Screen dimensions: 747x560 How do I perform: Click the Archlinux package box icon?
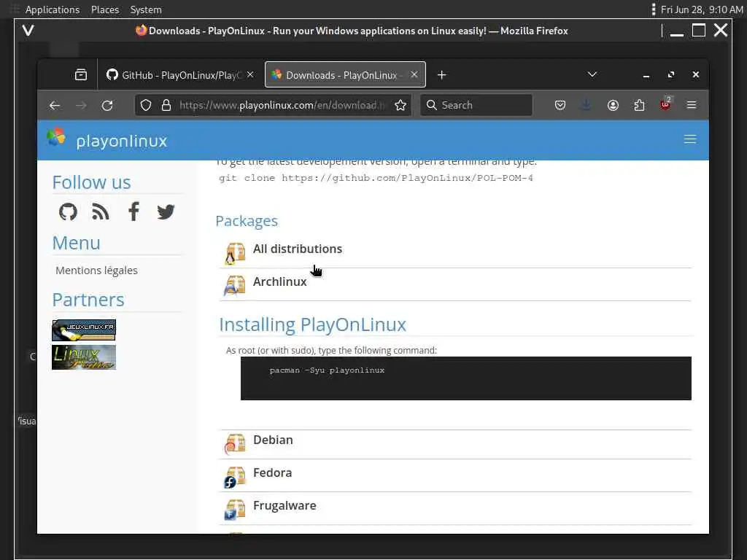point(235,286)
